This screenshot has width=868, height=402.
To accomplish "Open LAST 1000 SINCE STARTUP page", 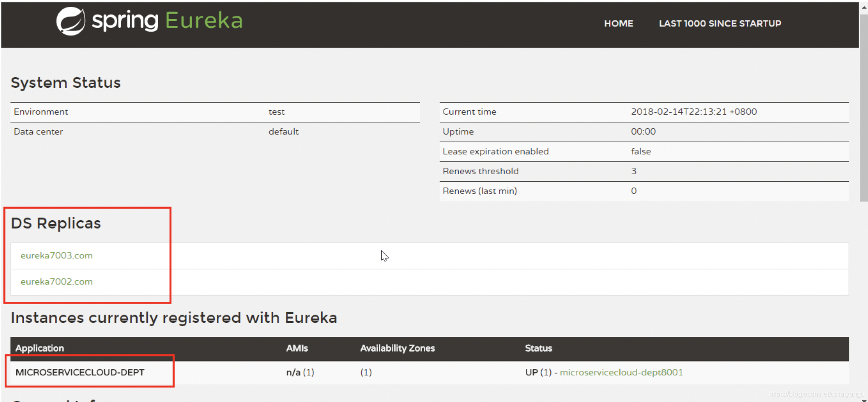I will click(720, 23).
